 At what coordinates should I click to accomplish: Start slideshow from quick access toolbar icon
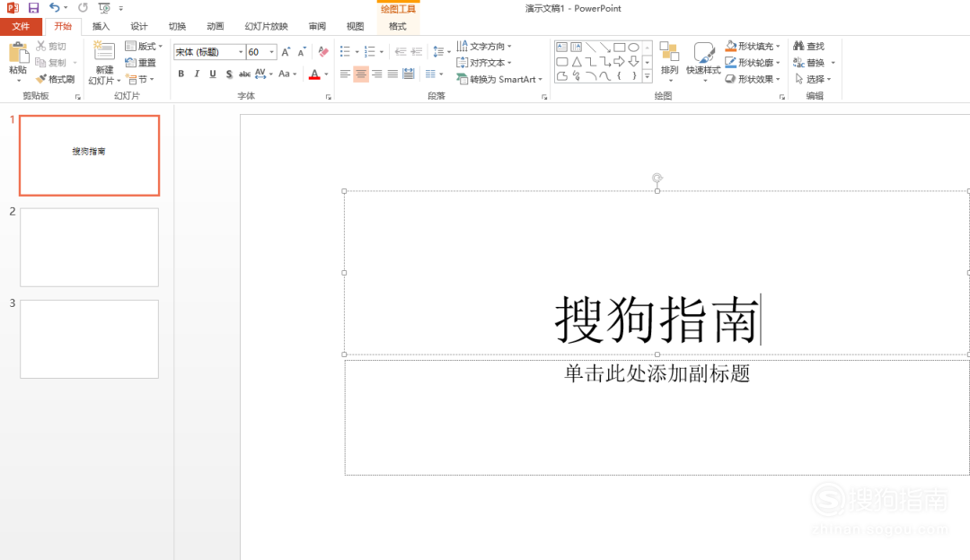click(x=104, y=8)
